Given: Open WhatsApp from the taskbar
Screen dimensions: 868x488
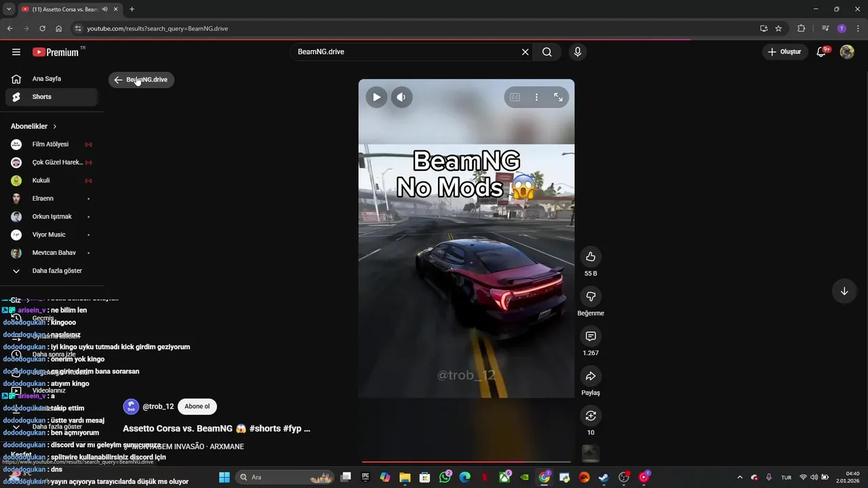Looking at the screenshot, I should [x=445, y=477].
